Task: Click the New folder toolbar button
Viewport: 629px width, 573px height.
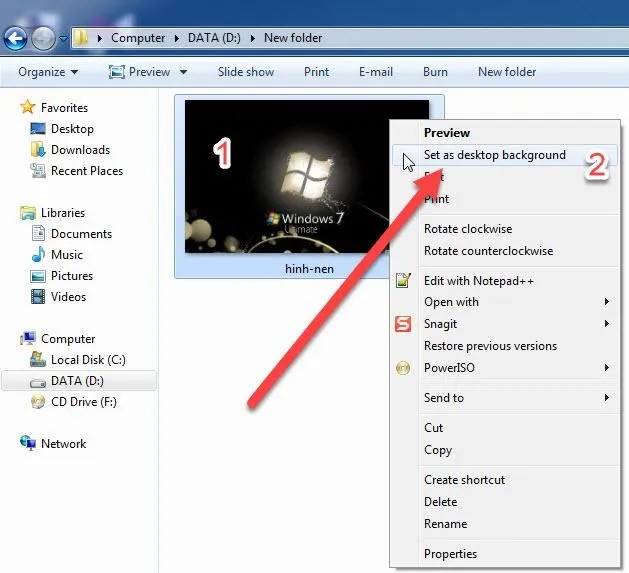Action: click(x=507, y=72)
